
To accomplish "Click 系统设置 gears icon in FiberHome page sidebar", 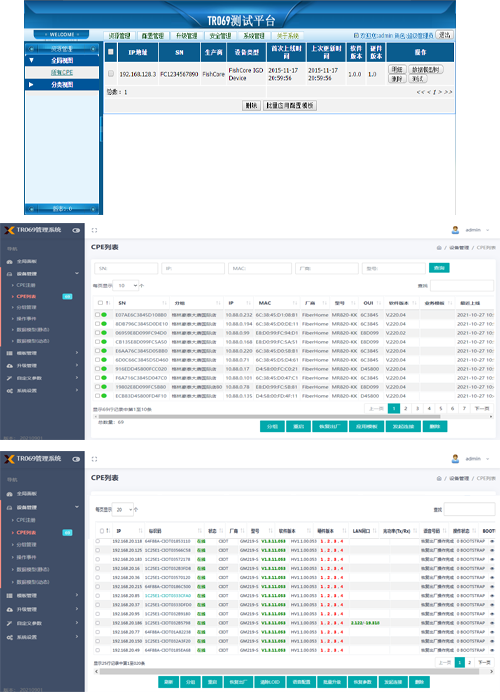I will tap(9, 391).
